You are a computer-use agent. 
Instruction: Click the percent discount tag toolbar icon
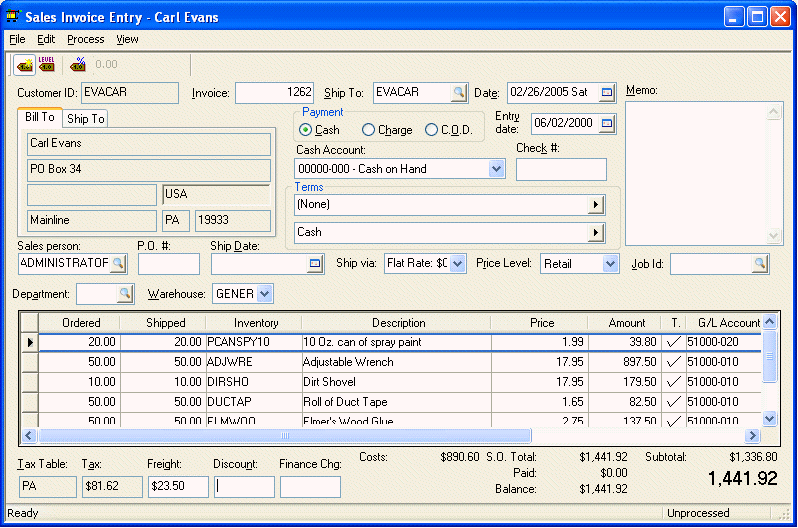[x=78, y=64]
